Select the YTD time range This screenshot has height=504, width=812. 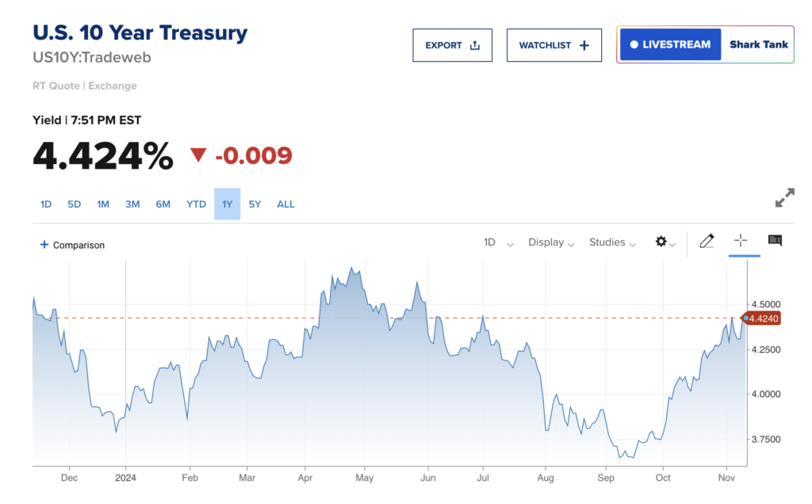pyautogui.click(x=196, y=204)
